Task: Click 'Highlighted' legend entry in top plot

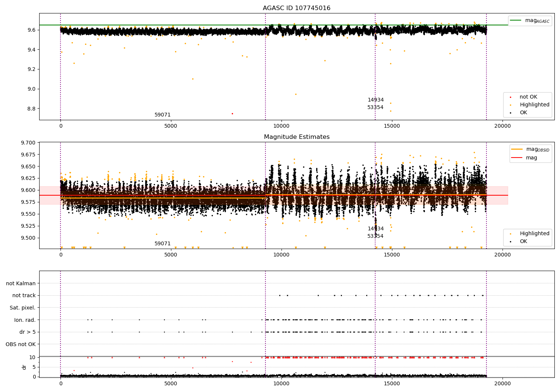Action: (534, 105)
